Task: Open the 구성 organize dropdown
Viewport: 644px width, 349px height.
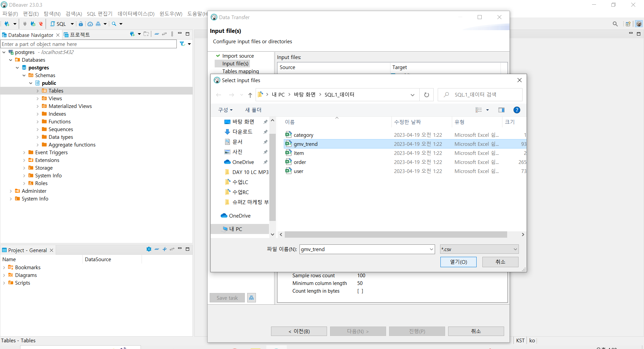Action: coord(225,110)
